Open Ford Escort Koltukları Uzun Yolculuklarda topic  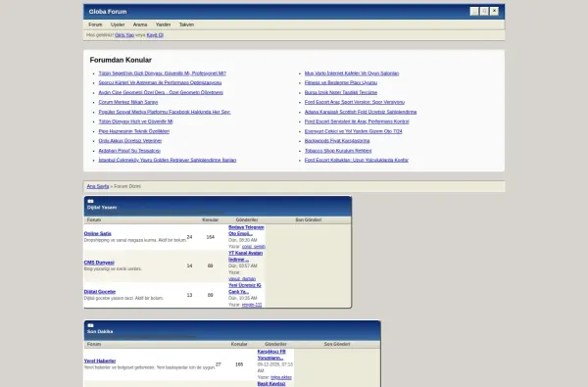[357, 160]
